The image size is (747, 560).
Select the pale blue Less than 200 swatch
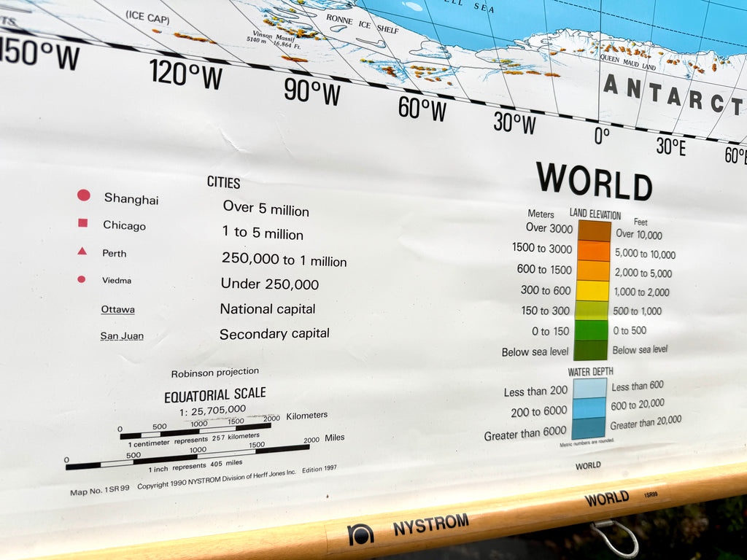coord(589,389)
